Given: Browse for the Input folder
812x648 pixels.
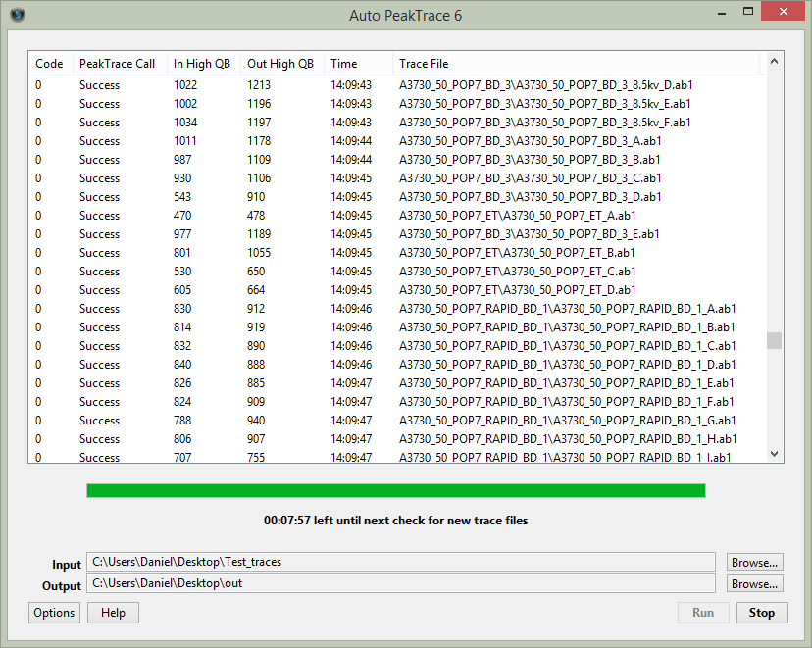Looking at the screenshot, I should point(754,562).
